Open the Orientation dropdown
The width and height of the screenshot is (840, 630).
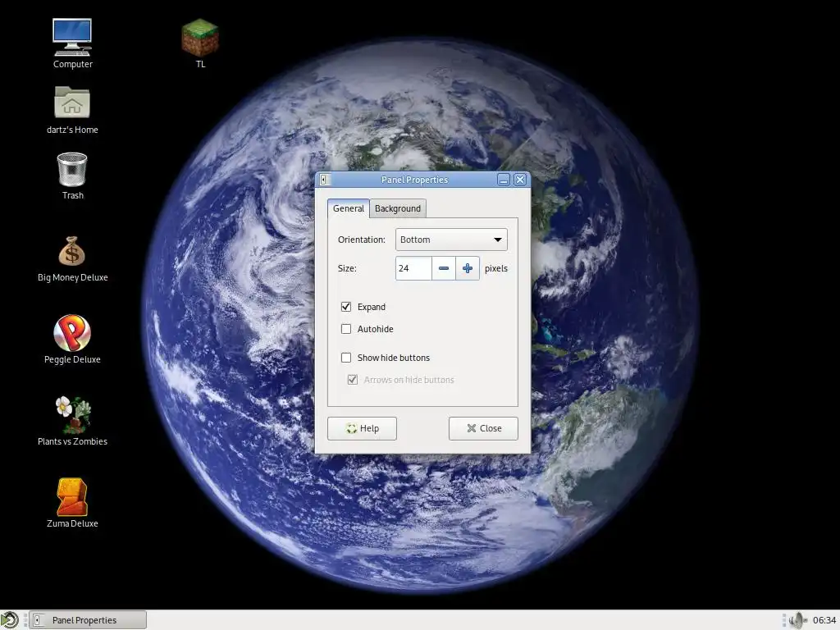pyautogui.click(x=451, y=240)
